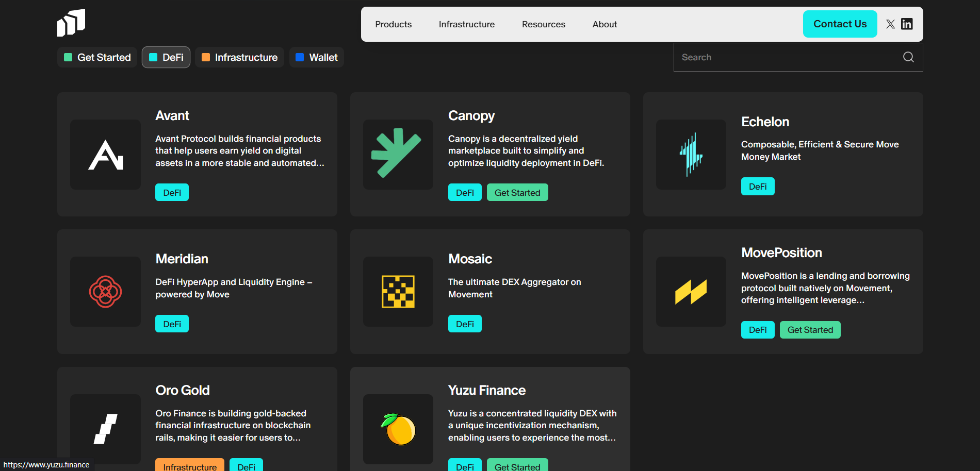
Task: Open the Yuzu Finance fruit logo
Action: pos(398,429)
